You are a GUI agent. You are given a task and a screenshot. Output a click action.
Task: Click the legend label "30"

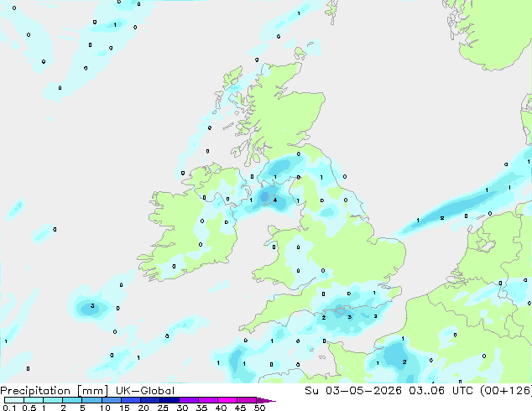(x=182, y=408)
